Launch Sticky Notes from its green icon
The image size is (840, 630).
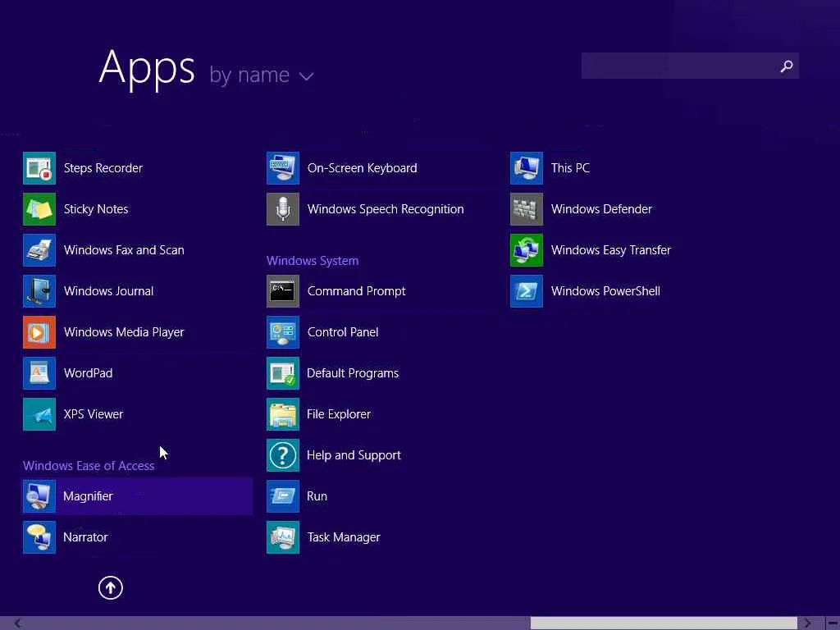[x=39, y=209]
